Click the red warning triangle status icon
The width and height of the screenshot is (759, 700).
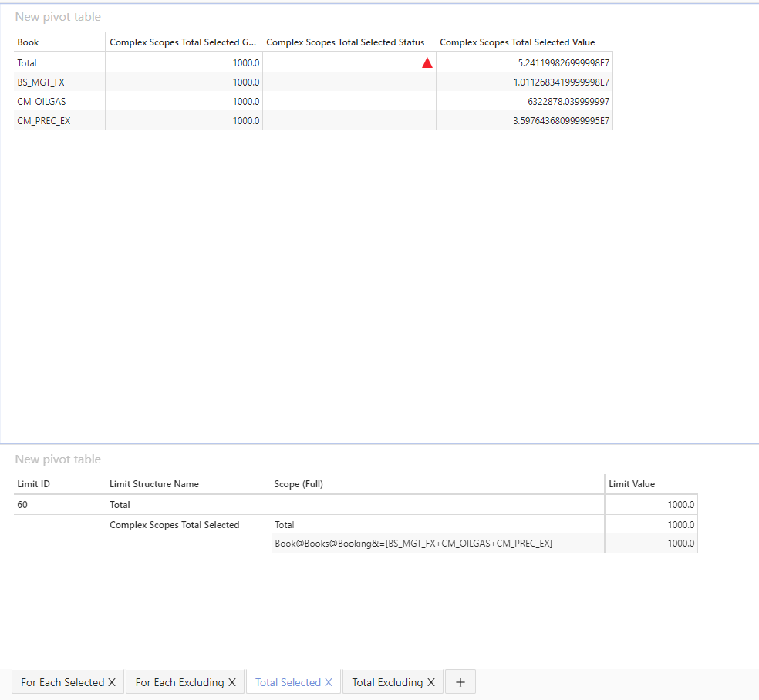tap(427, 63)
